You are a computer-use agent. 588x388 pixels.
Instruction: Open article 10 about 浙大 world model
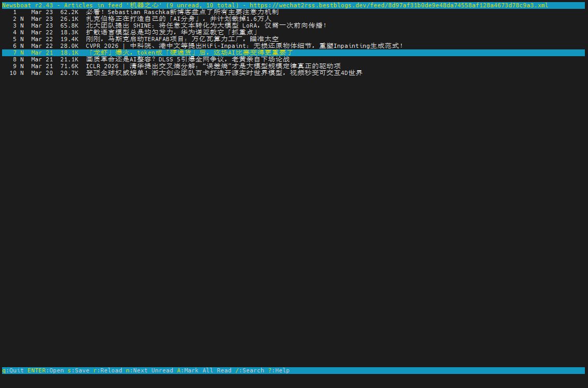(x=224, y=73)
